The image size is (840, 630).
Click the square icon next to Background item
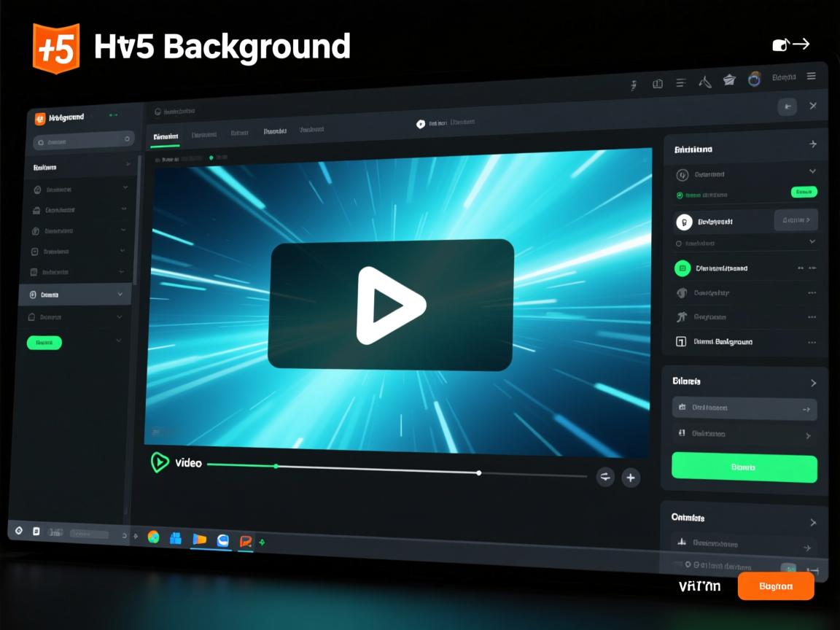point(681,341)
